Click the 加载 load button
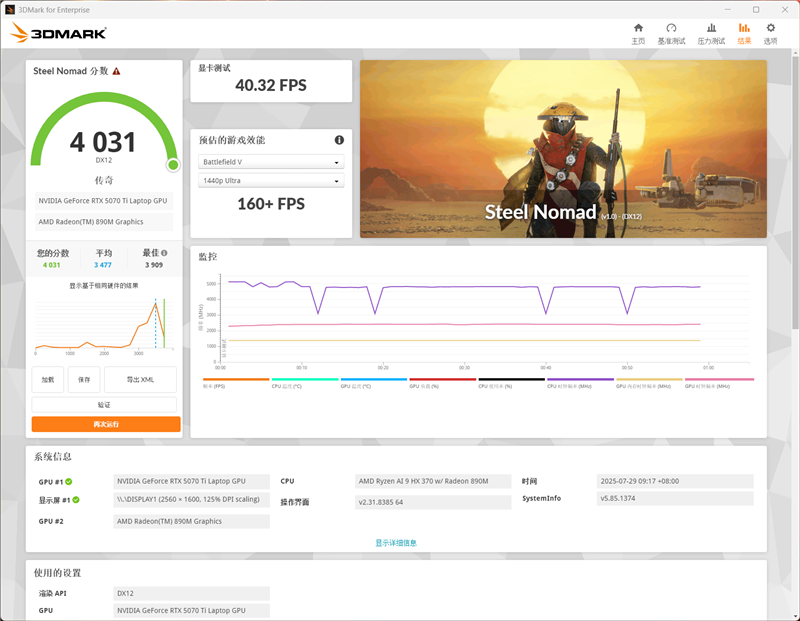 pyautogui.click(x=48, y=380)
